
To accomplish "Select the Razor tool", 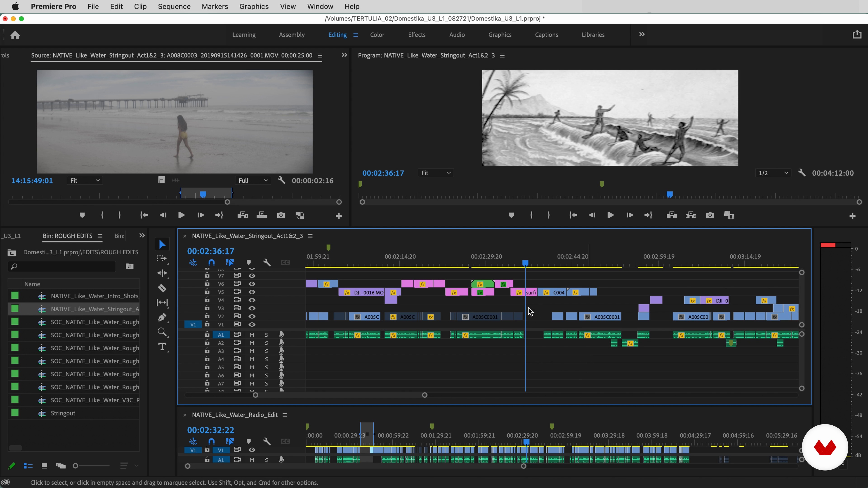I will (162, 288).
